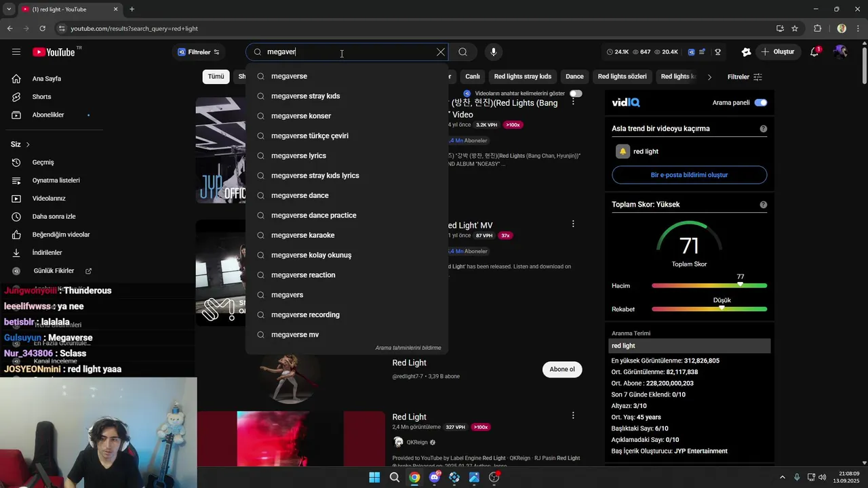868x488 pixels.
Task: Show hidden tray icons chevron
Action: [x=783, y=477]
